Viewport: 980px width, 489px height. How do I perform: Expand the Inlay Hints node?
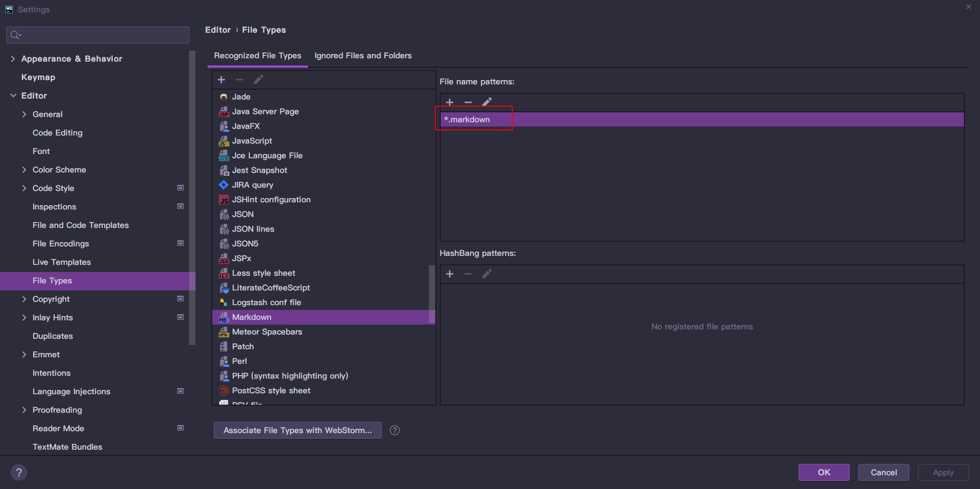[24, 317]
